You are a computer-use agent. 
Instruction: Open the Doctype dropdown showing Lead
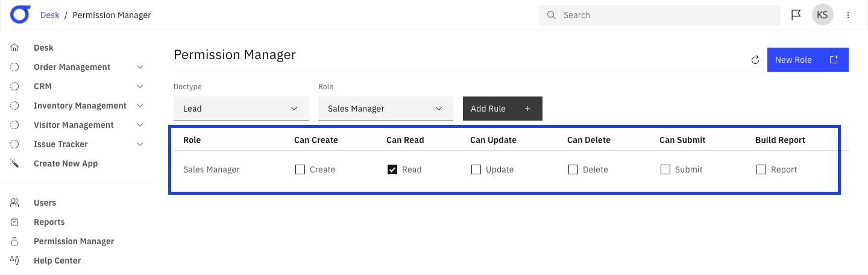click(241, 109)
